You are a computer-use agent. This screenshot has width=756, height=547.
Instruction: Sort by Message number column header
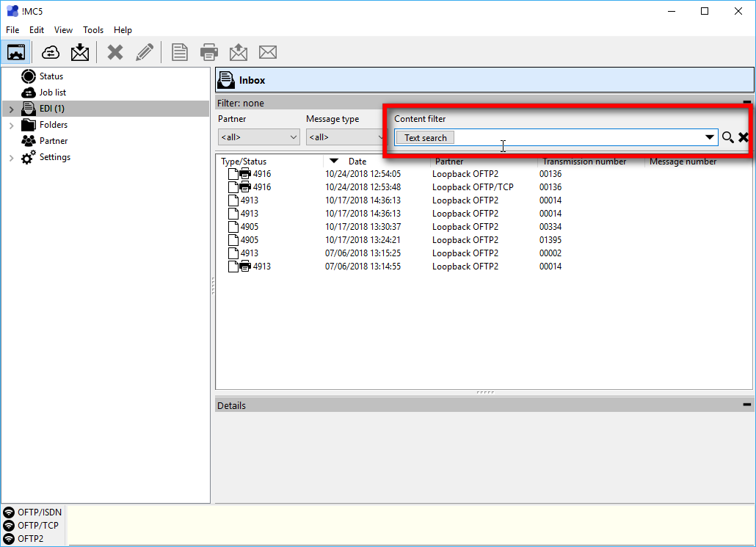698,161
